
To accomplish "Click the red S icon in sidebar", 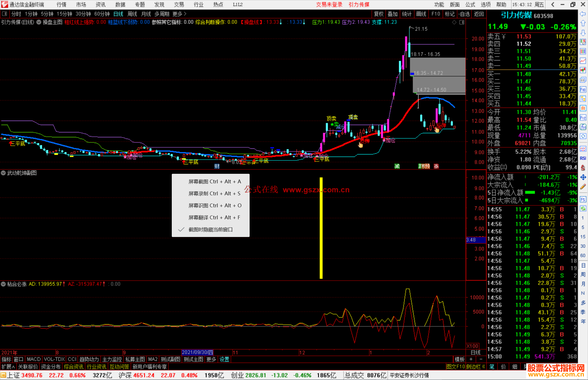I will [x=583, y=168].
